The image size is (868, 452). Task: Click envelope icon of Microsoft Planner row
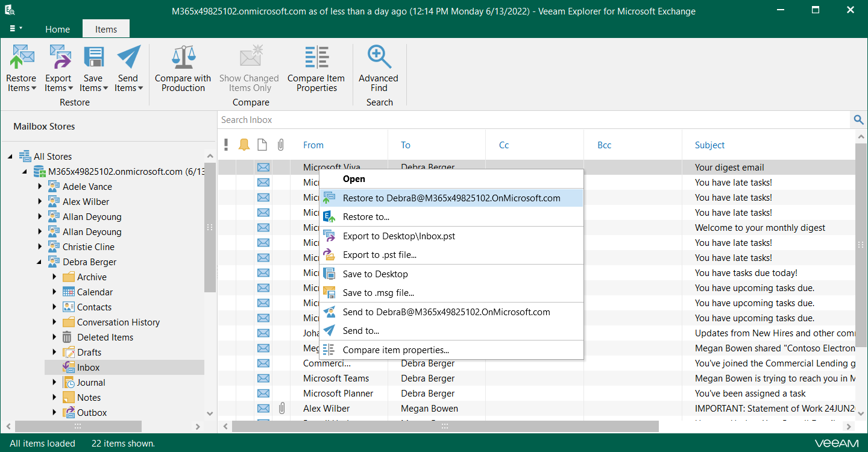263,394
